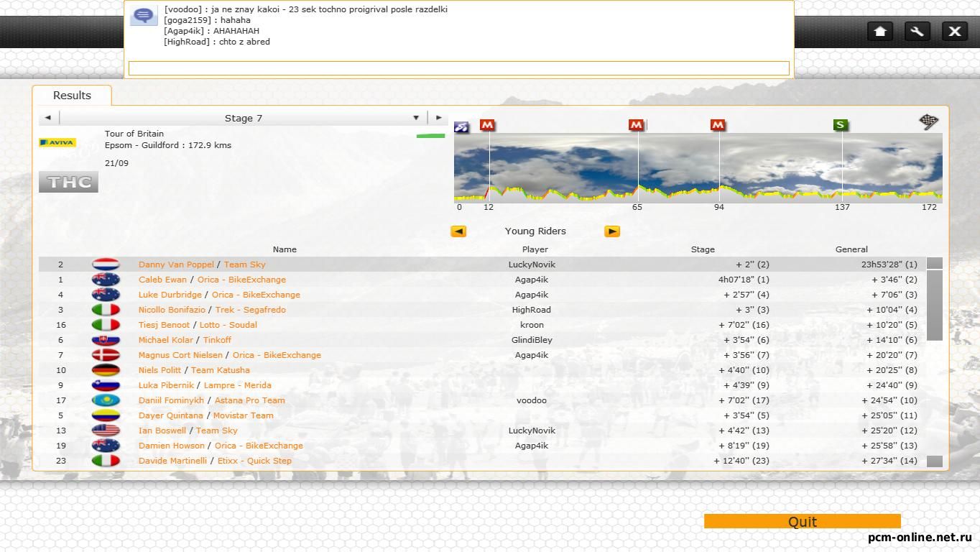Click the Quit button
Screen dimensions: 980x552
[x=803, y=522]
